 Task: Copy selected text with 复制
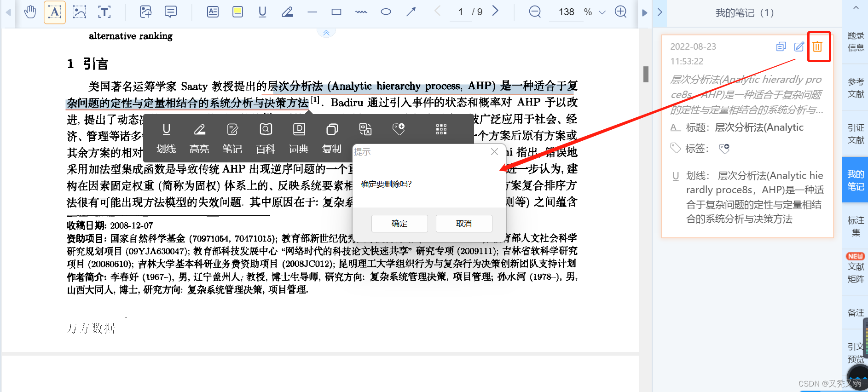point(332,138)
